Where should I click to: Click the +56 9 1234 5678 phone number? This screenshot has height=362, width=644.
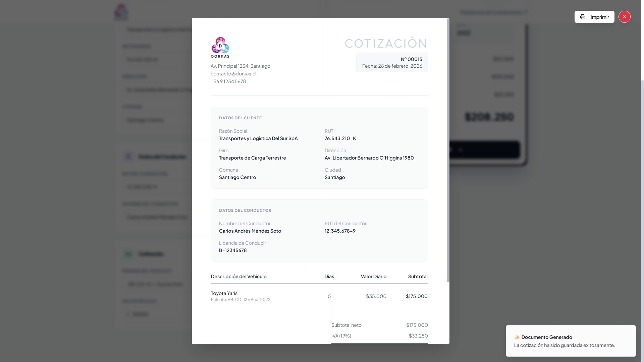228,81
